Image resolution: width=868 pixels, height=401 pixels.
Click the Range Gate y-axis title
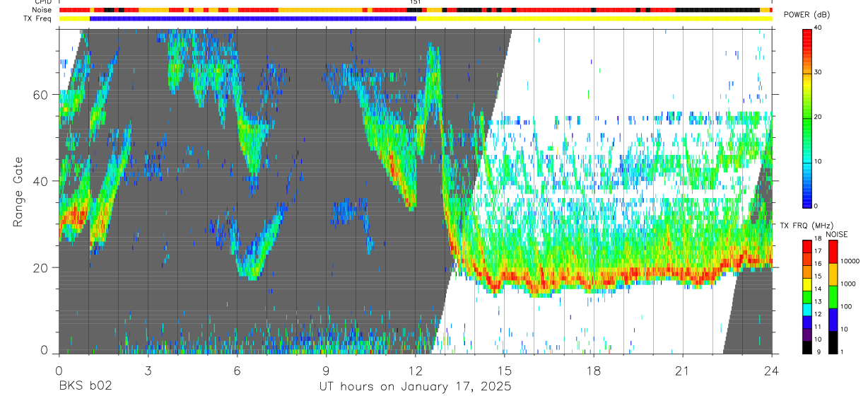18,192
